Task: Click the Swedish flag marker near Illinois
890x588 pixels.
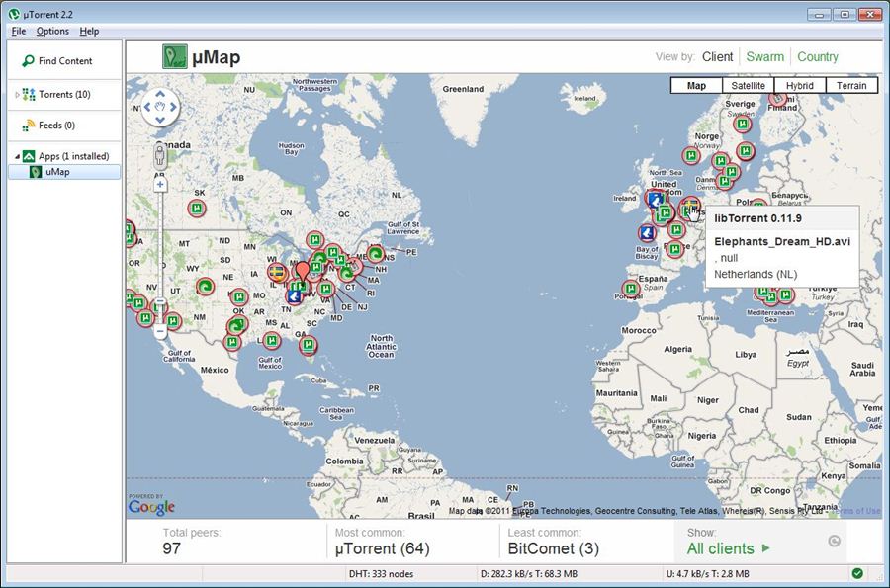Action: click(277, 273)
